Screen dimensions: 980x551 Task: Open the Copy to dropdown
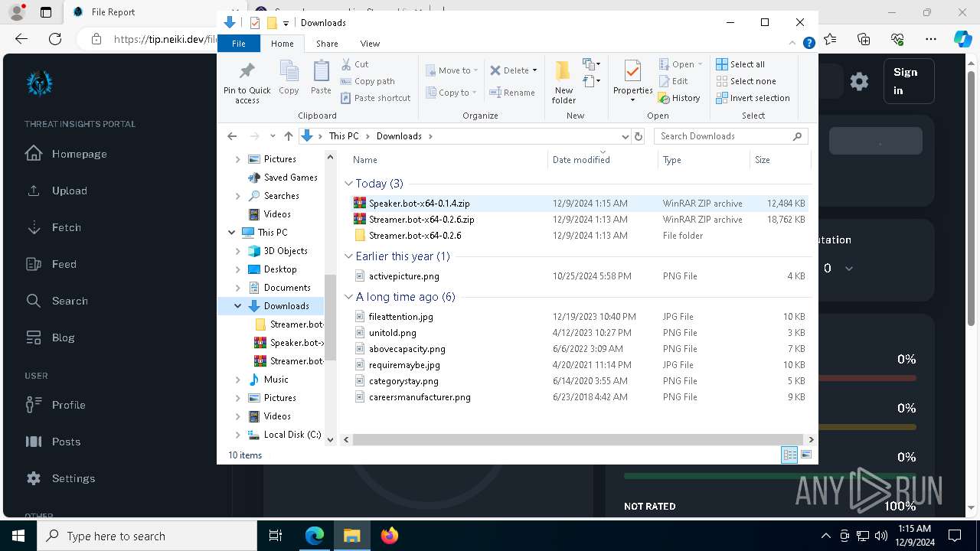tap(452, 93)
